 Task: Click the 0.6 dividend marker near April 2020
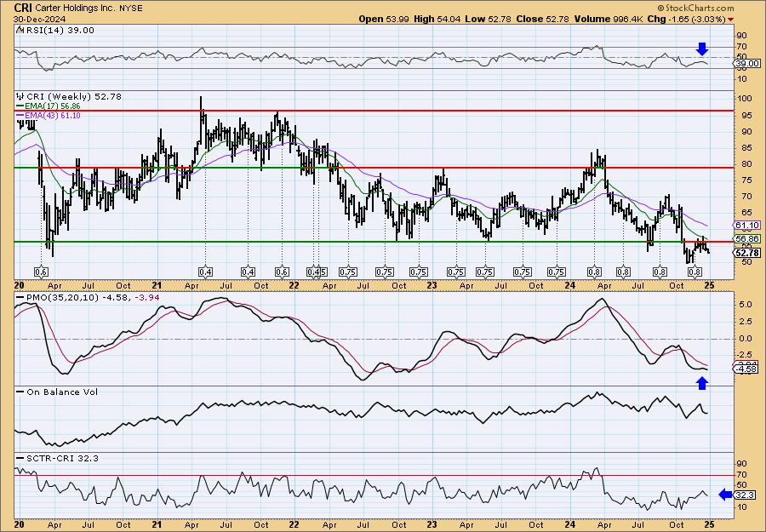(41, 272)
